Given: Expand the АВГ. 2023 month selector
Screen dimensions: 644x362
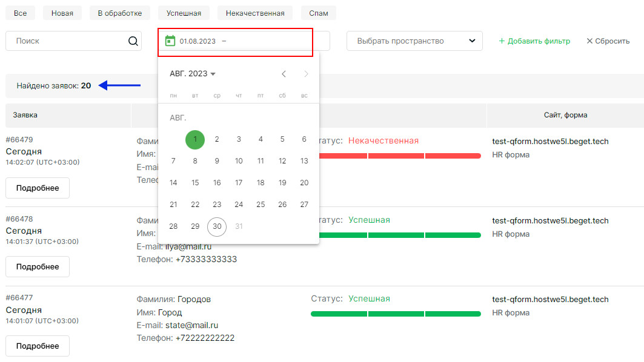Looking at the screenshot, I should click(x=193, y=74).
